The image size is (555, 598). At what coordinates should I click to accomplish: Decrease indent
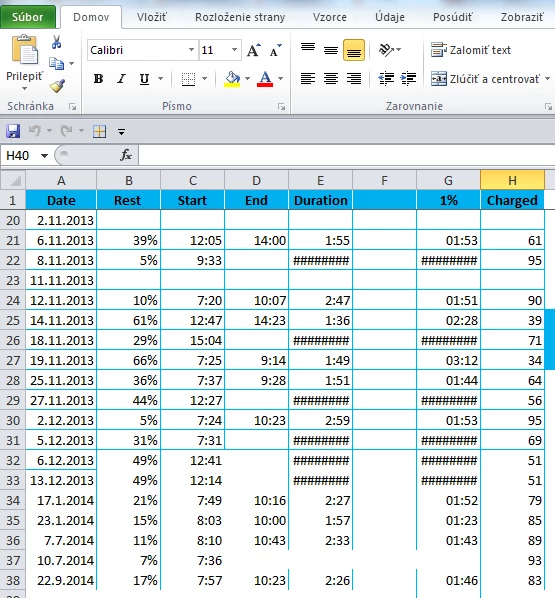[x=386, y=79]
